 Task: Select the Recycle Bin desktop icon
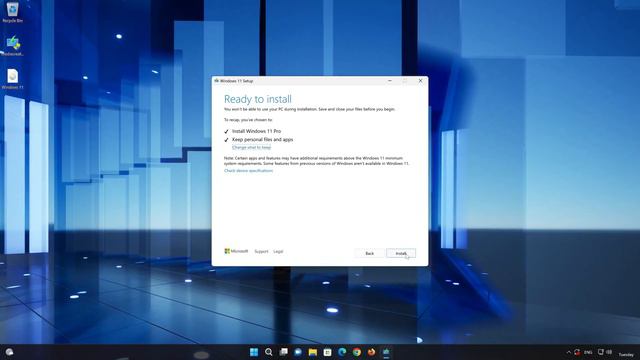12,12
